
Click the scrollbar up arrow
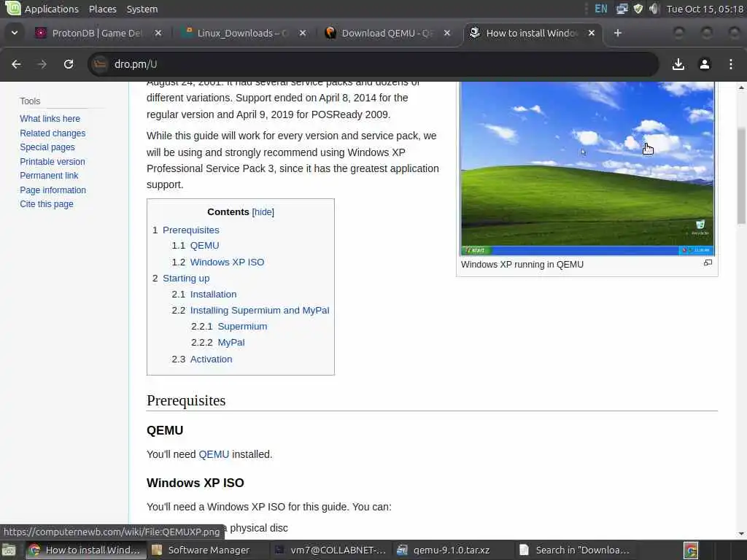click(741, 87)
